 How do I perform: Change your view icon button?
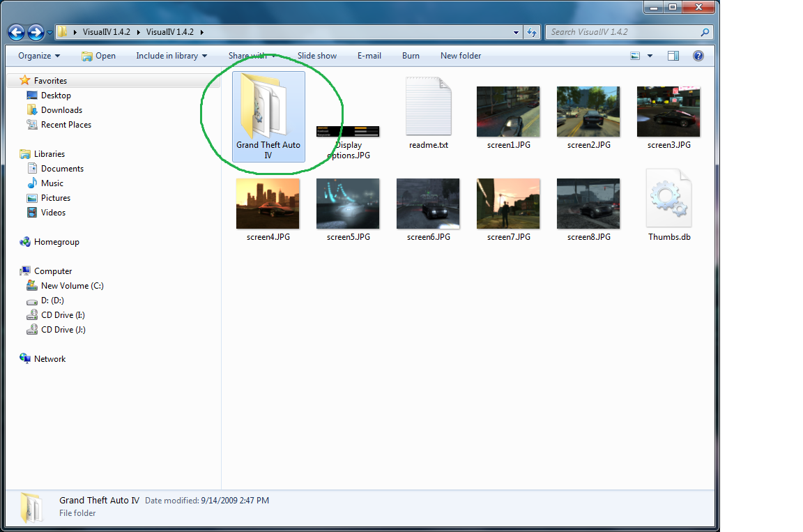click(635, 56)
